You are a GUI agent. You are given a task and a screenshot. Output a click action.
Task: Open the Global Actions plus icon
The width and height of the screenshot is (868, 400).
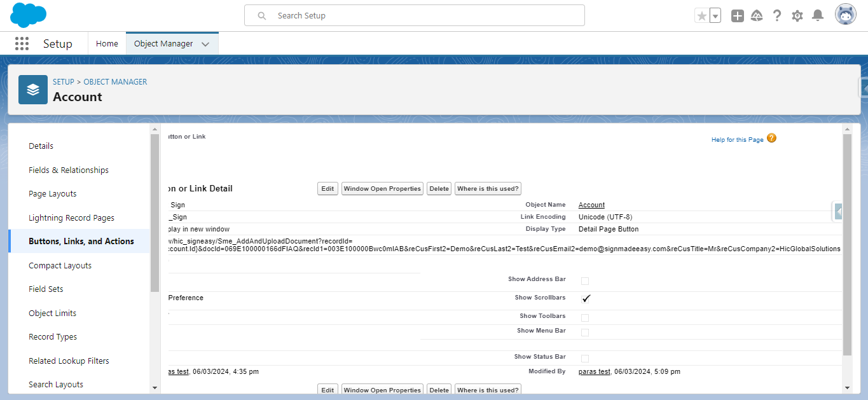point(738,16)
